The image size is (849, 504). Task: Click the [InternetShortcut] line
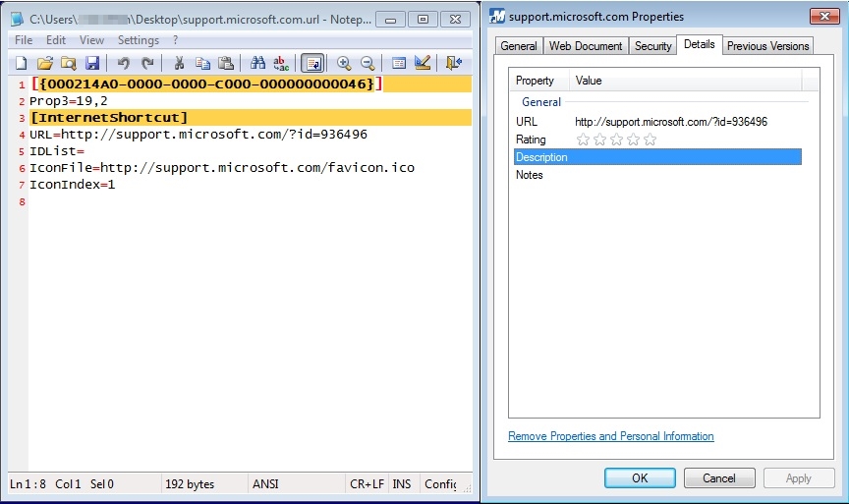(x=109, y=118)
